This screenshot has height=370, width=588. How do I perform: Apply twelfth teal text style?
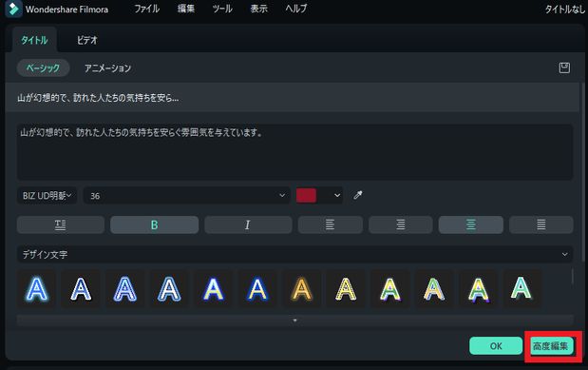pyautogui.click(x=522, y=289)
